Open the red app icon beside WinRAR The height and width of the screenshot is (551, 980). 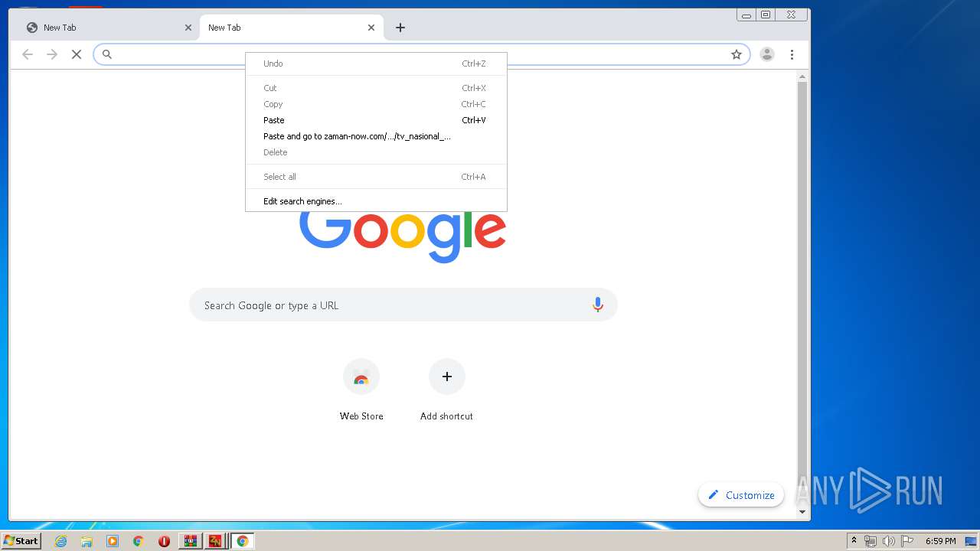click(215, 541)
